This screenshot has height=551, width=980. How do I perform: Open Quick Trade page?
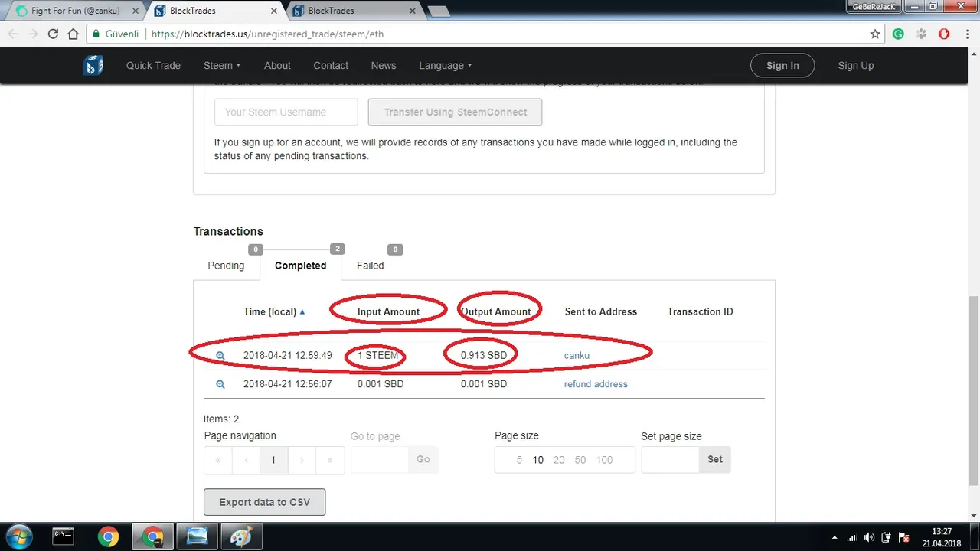[153, 65]
